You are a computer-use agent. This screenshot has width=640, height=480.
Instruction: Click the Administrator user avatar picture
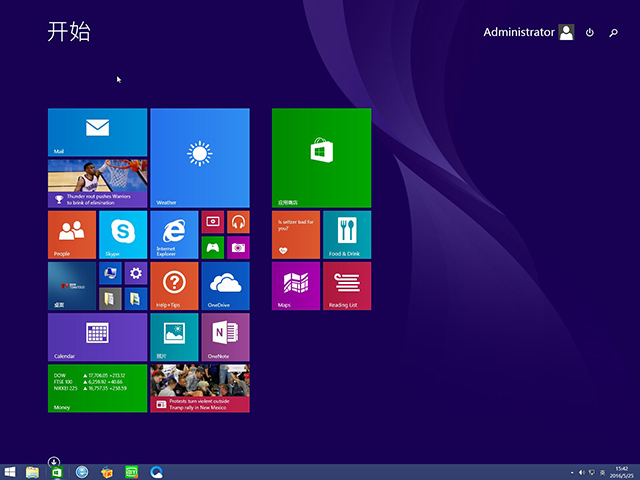567,32
